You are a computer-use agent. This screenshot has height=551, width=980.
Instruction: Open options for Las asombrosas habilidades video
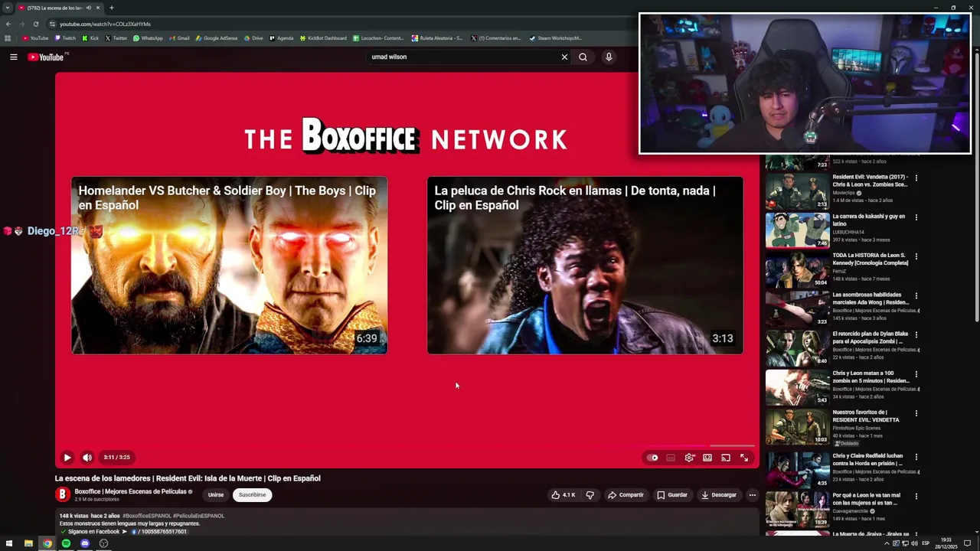tap(916, 296)
